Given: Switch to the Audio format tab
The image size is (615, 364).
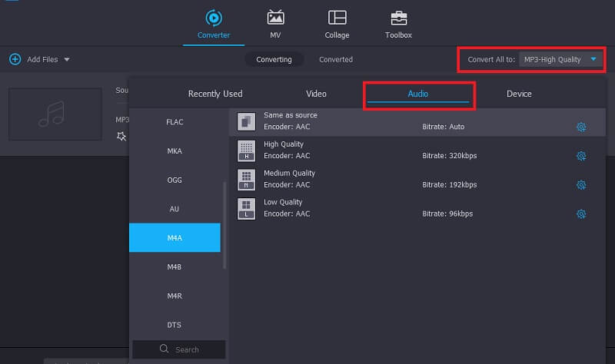Looking at the screenshot, I should click(x=417, y=94).
